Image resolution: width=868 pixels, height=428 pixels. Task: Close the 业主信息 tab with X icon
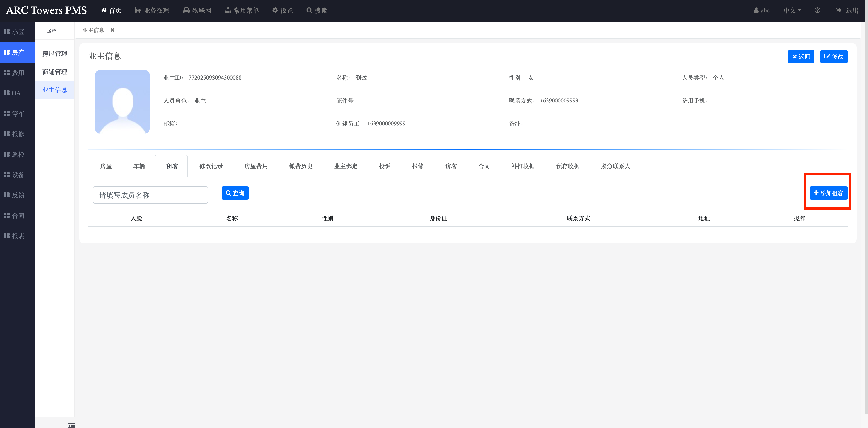click(x=112, y=30)
